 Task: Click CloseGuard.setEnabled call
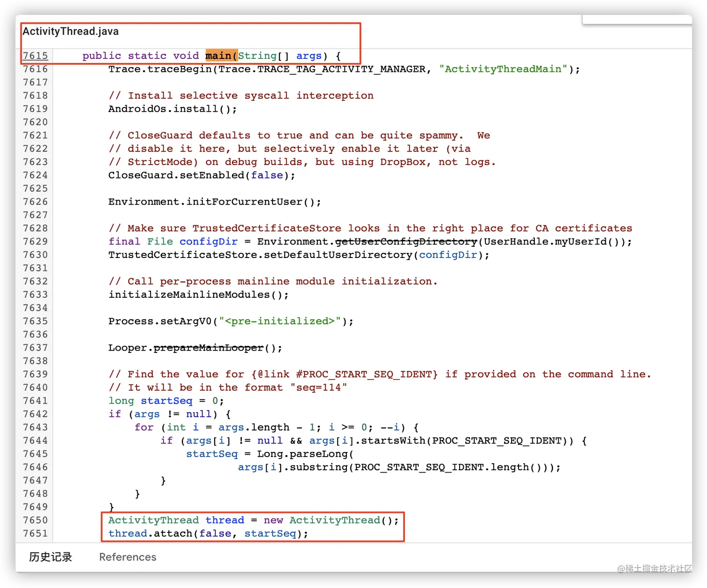[202, 175]
